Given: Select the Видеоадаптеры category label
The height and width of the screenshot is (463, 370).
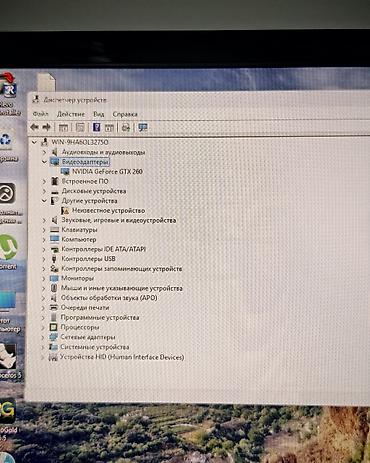Looking at the screenshot, I should point(85,162).
